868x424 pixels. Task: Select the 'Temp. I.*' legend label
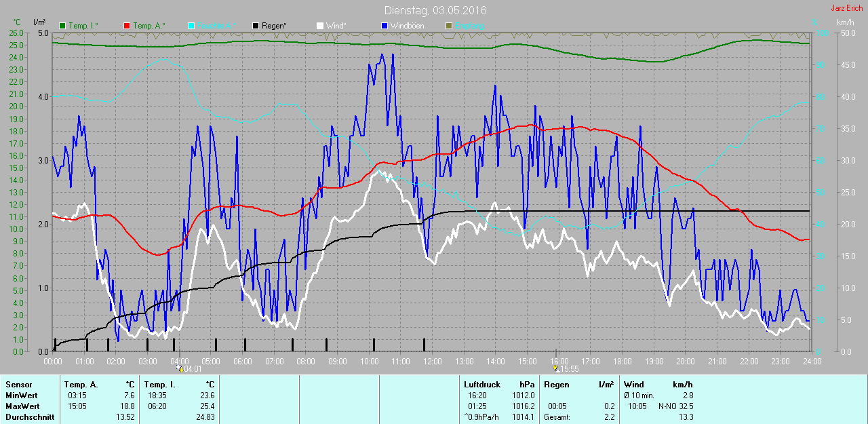coord(83,26)
